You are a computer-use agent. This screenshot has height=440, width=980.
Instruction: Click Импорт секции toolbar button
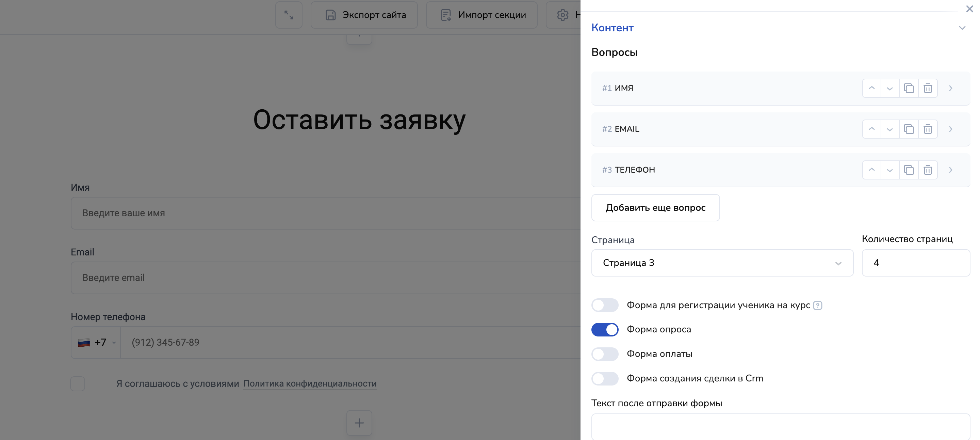click(x=481, y=15)
